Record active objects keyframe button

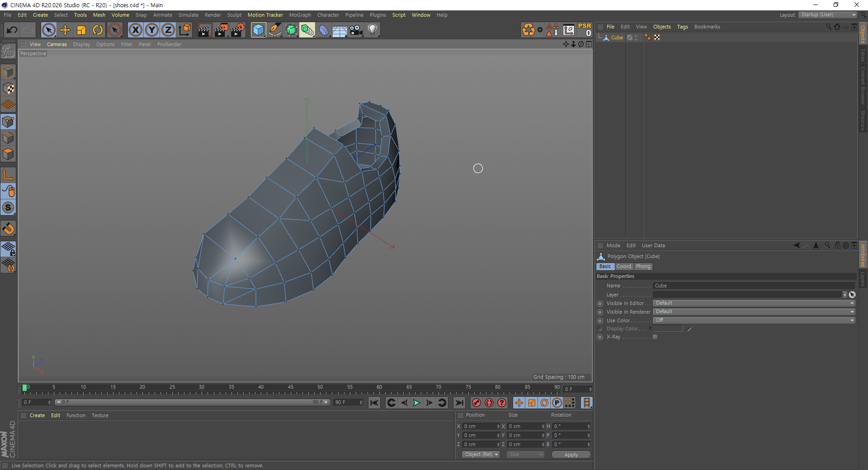tap(476, 403)
